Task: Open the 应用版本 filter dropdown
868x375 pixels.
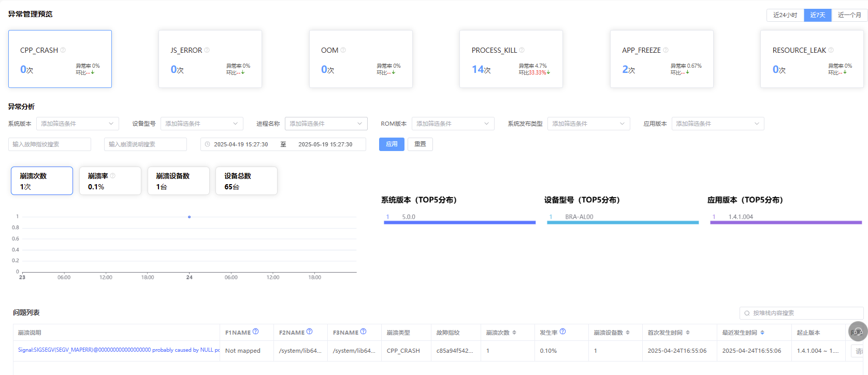Action: point(717,124)
